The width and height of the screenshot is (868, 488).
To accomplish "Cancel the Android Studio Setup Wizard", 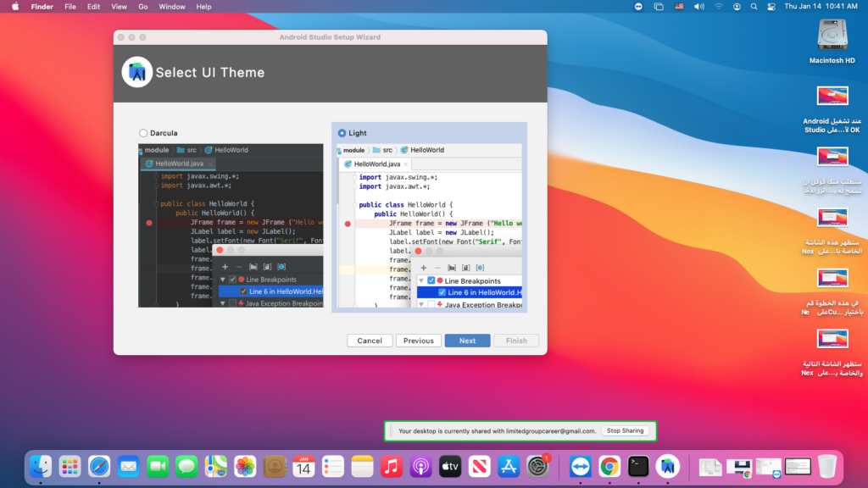I will (x=370, y=341).
